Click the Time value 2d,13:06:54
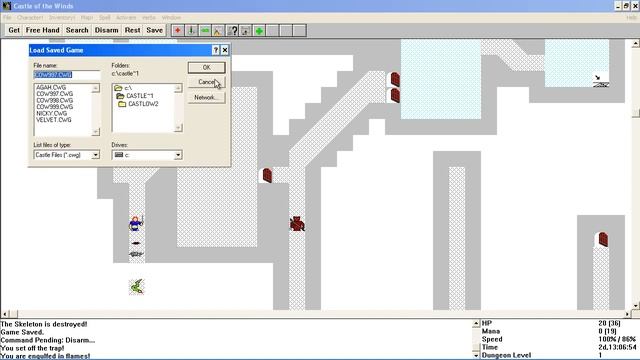This screenshot has width=640, height=360. coord(617,347)
